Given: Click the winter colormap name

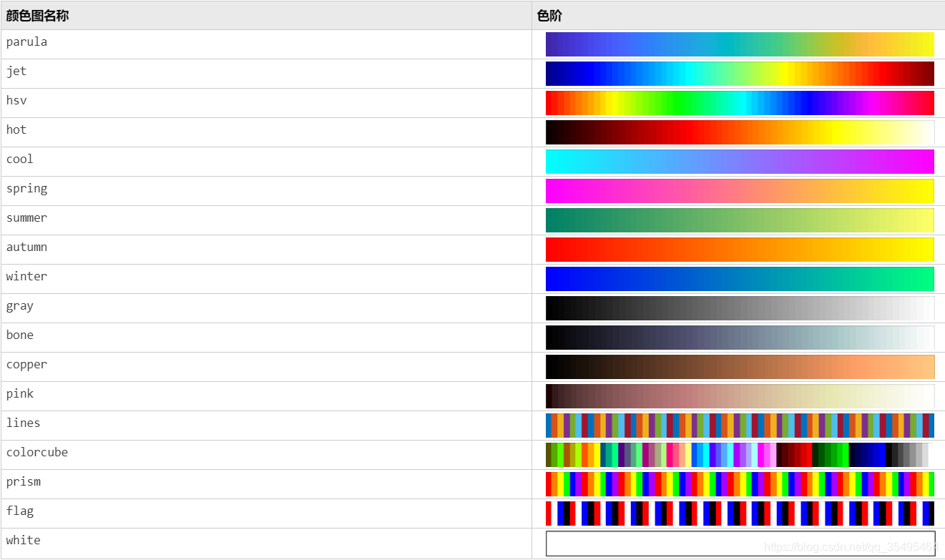Looking at the screenshot, I should pos(26,277).
